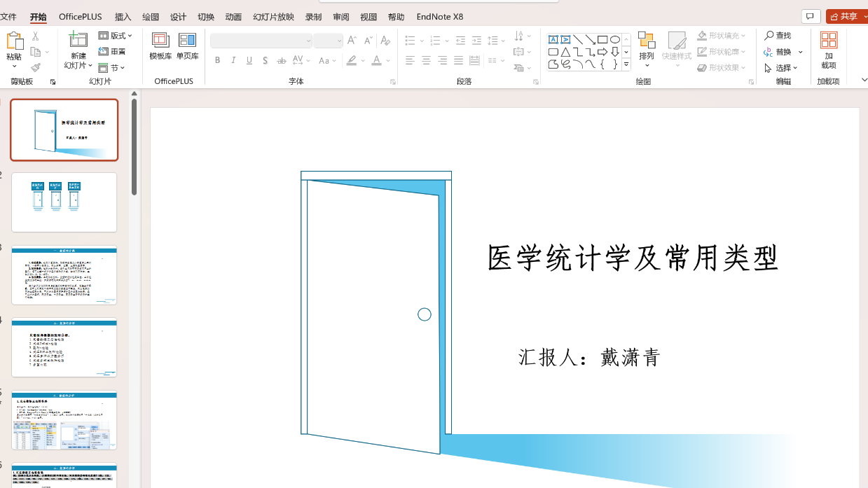The width and height of the screenshot is (868, 488).
Task: Click the New Slide (新建幻灯片) icon
Action: (x=78, y=40)
